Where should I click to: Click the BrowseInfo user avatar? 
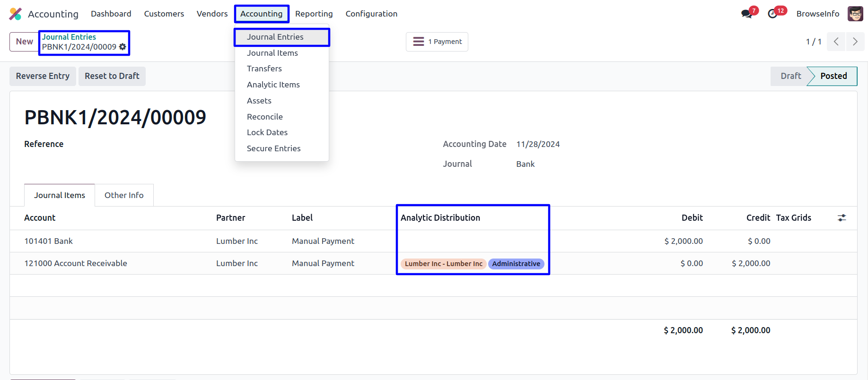tap(855, 14)
